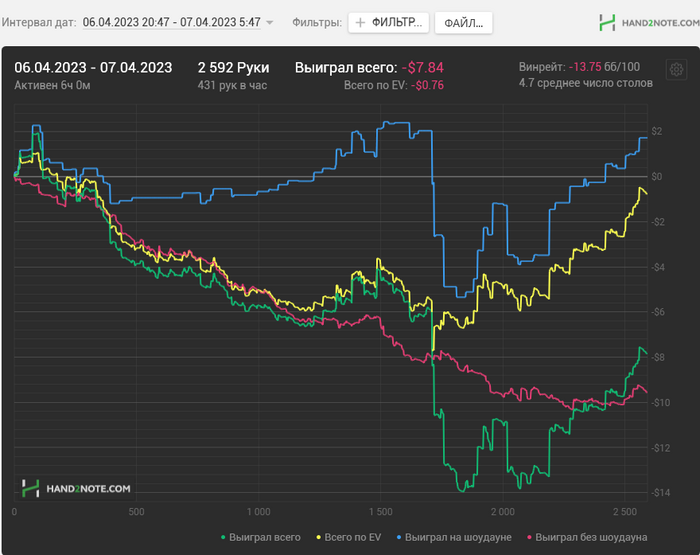
Task: Click the 2 500 x-axis label
Action: [x=625, y=512]
